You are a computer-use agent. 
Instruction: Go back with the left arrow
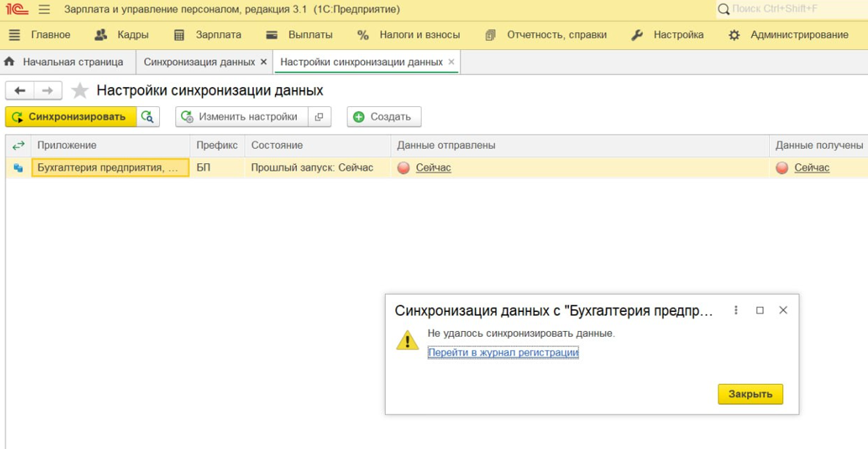tap(20, 91)
